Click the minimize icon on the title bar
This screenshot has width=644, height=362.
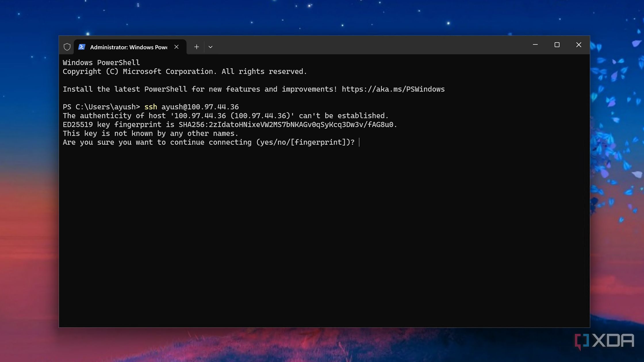pyautogui.click(x=535, y=45)
